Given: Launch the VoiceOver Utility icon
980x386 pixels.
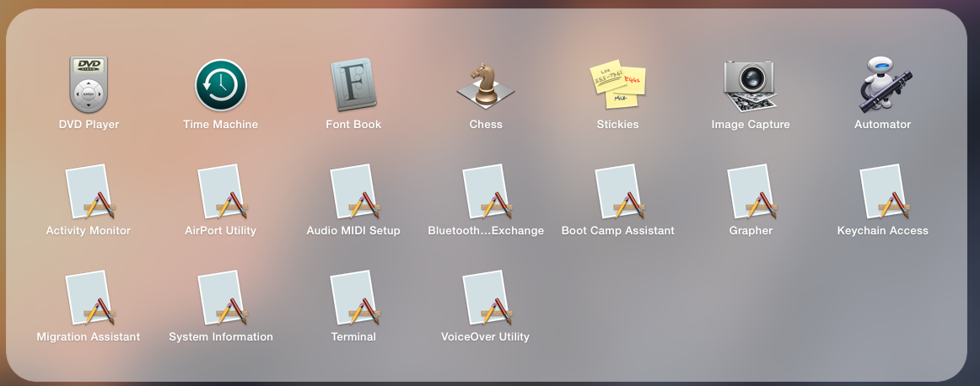Looking at the screenshot, I should (x=487, y=298).
